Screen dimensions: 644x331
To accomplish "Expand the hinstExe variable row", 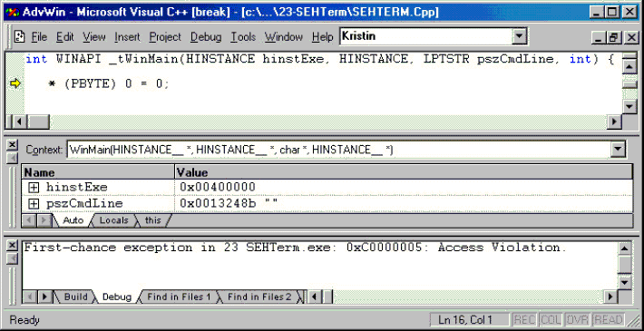I will coord(34,188).
